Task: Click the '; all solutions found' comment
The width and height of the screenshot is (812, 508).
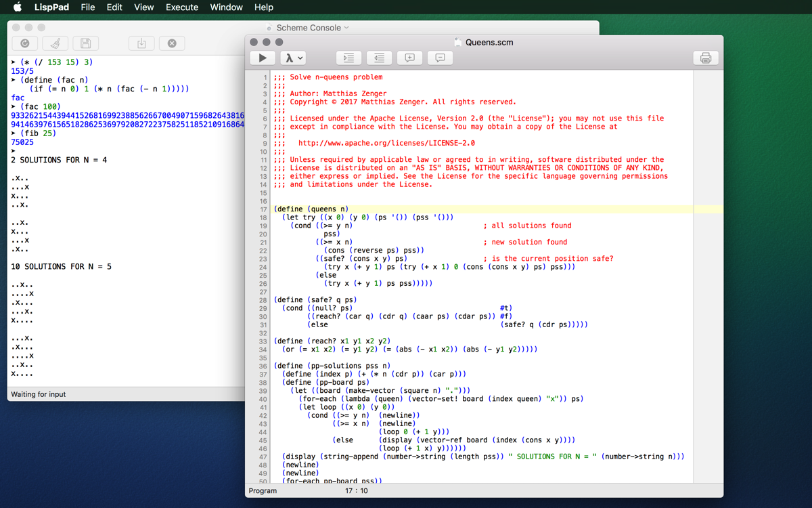Action: click(527, 226)
